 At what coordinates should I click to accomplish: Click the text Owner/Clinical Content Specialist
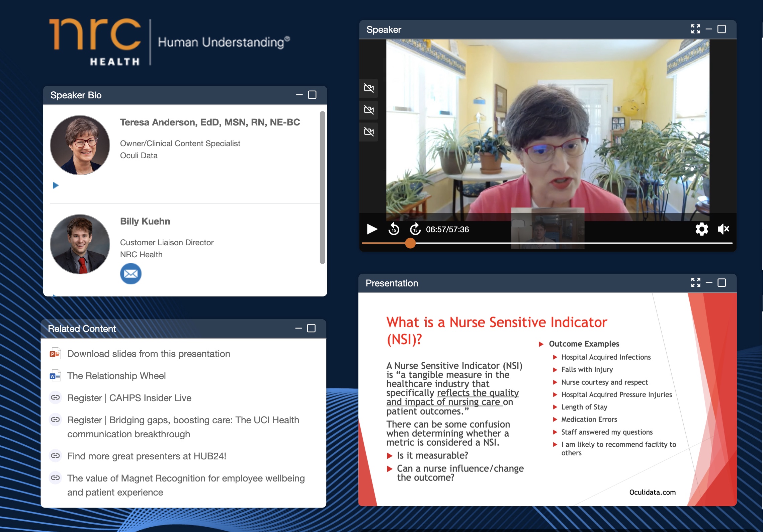[180, 144]
